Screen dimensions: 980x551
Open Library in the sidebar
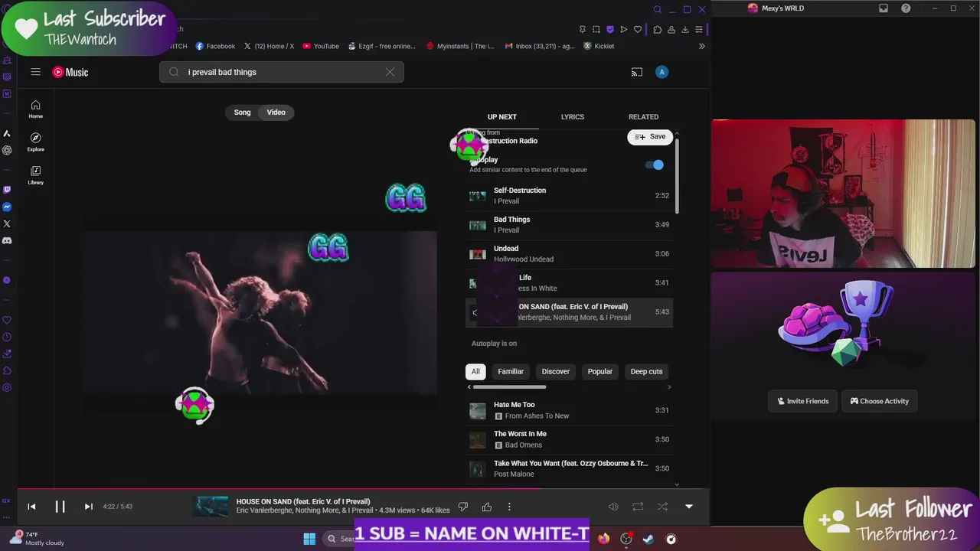pyautogui.click(x=35, y=175)
